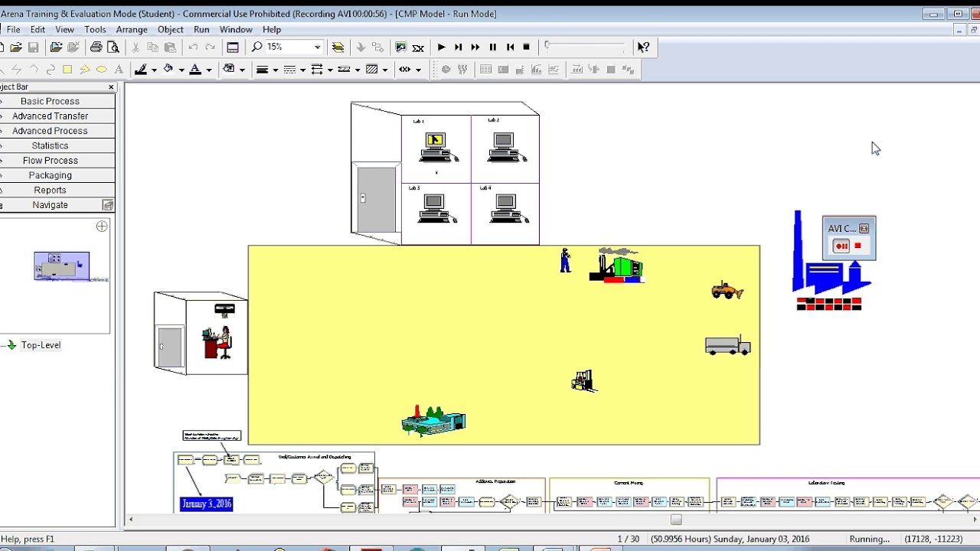Viewport: 980px width, 551px height.
Task: Expand the line color dropdown arrow
Action: pos(154,70)
